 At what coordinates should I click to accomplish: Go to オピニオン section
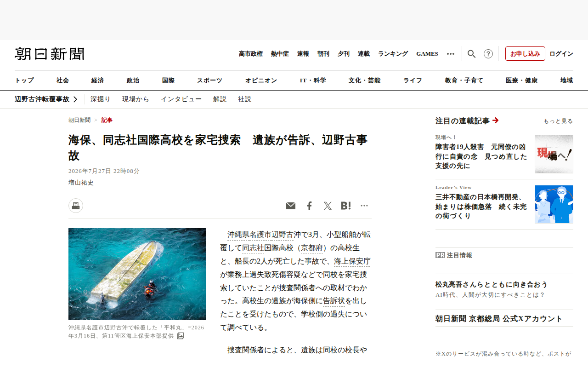(x=261, y=80)
